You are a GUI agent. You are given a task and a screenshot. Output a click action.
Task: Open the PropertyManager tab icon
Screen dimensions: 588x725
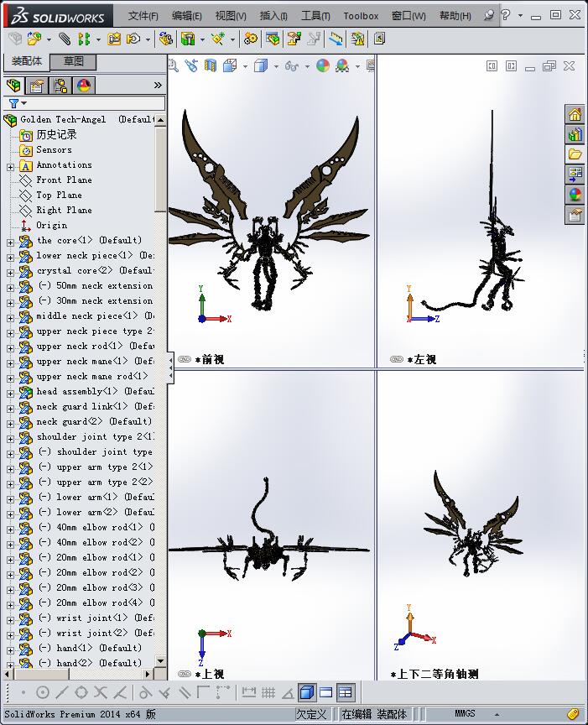(37, 85)
